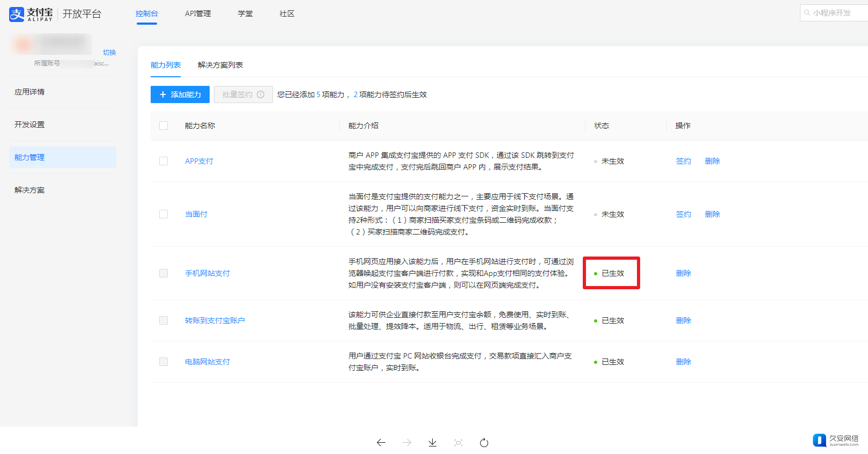Focus the 小程序开发 search field
The width and height of the screenshot is (868, 454).
click(836, 13)
